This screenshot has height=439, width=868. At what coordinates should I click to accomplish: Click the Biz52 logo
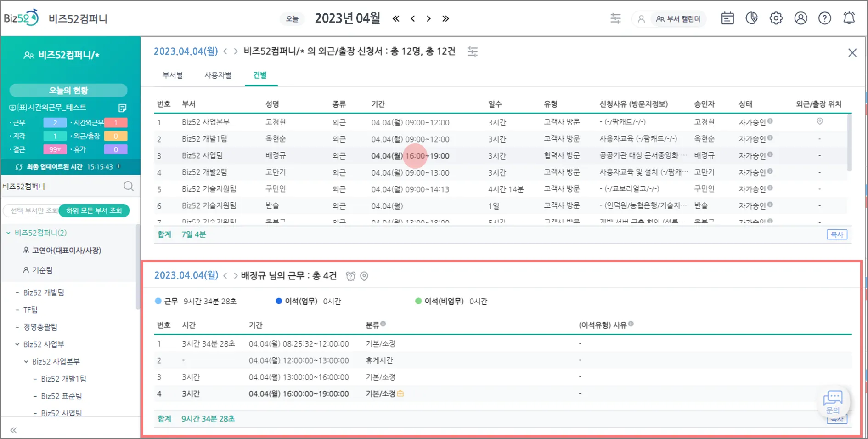(x=21, y=18)
